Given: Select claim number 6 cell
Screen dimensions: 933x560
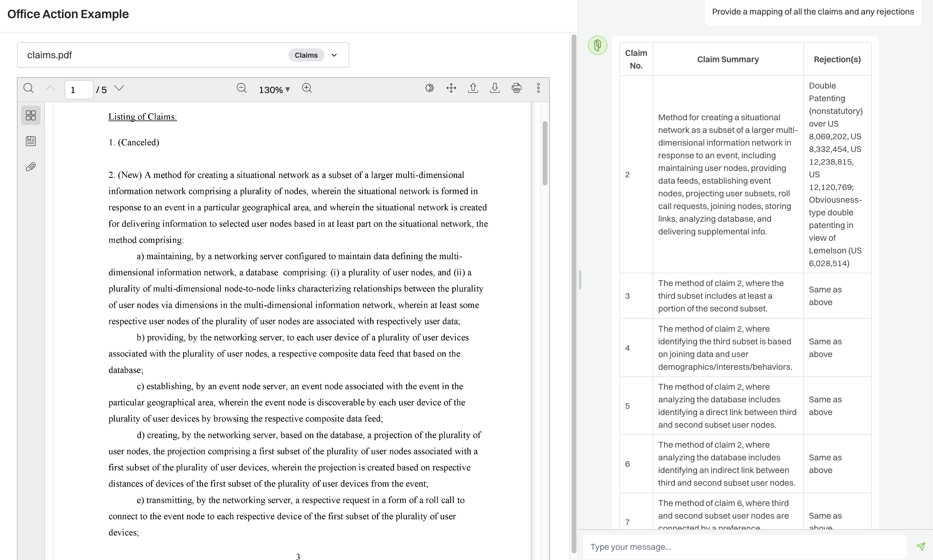Looking at the screenshot, I should tap(636, 464).
